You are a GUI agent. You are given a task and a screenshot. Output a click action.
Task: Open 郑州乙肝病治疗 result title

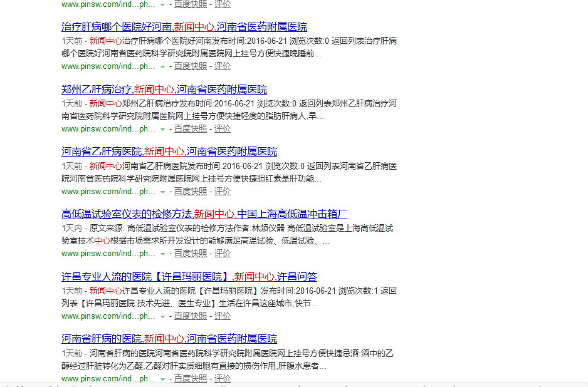coord(163,90)
